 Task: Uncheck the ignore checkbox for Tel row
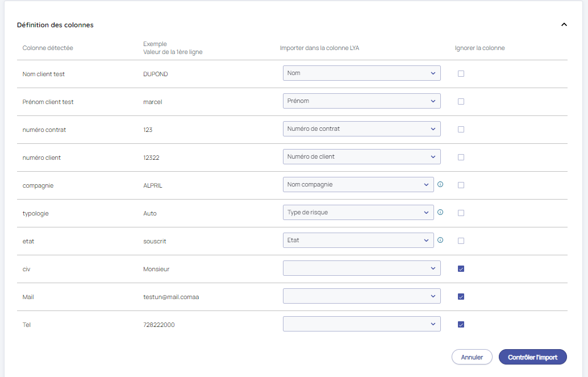click(x=461, y=324)
